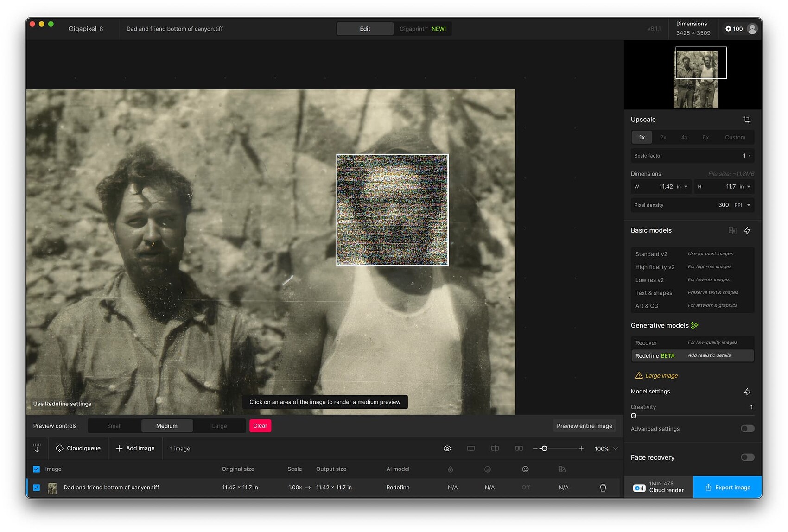Open the crop tool in the Upscale panel
The width and height of the screenshot is (788, 532).
pos(747,119)
